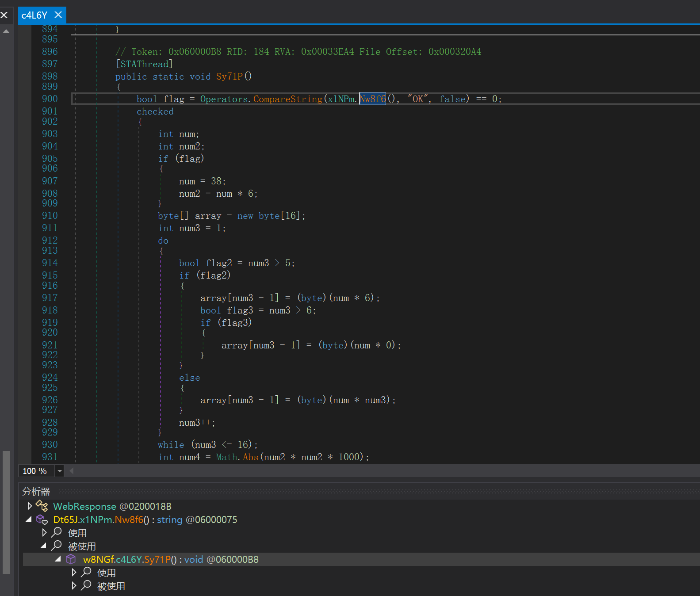
Task: Click highlighted Nw8f6 method reference on line 900
Action: coord(372,99)
